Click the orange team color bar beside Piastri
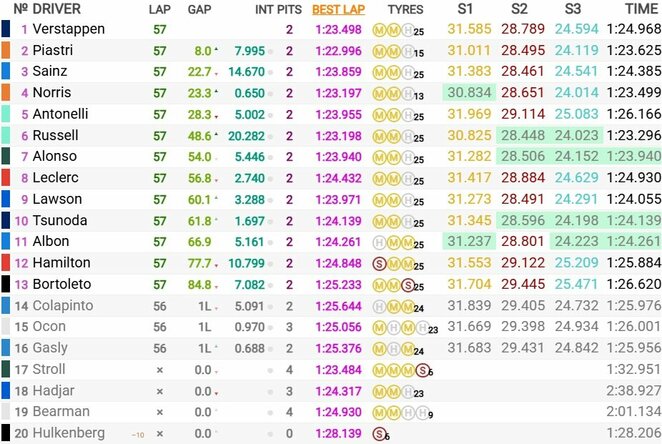662x444 pixels. [6, 50]
